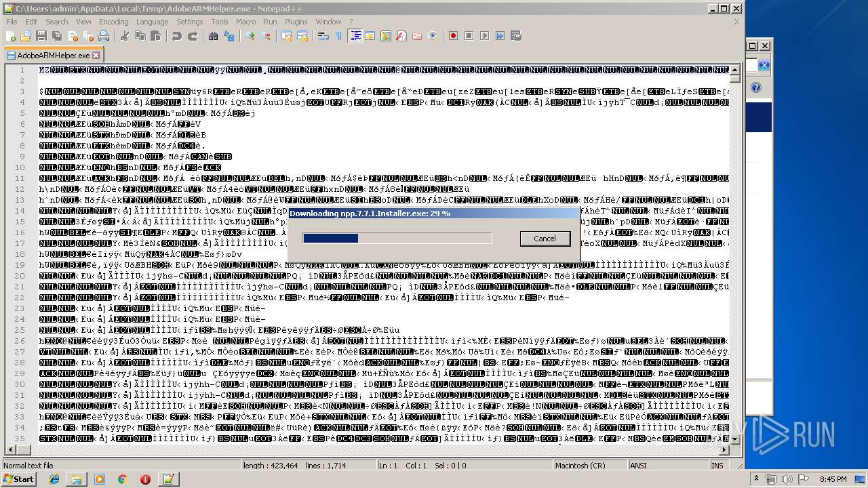The height and width of the screenshot is (488, 868).
Task: Click the X at the menu bar's right end
Action: coord(736,22)
